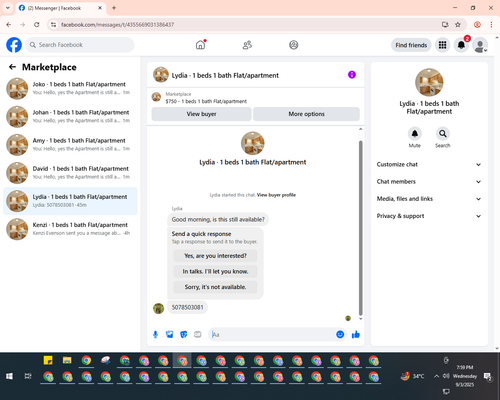Open the View buyer profile link
Screen dimensions: 500x400
(276, 195)
